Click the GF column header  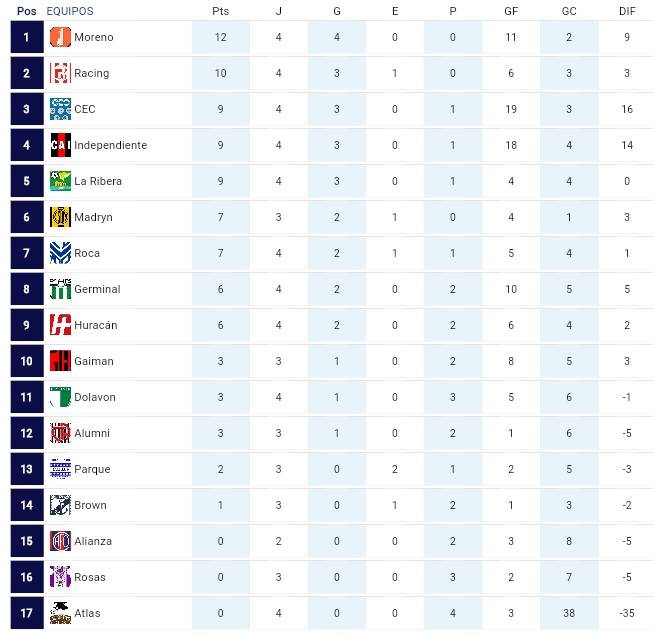click(x=511, y=11)
